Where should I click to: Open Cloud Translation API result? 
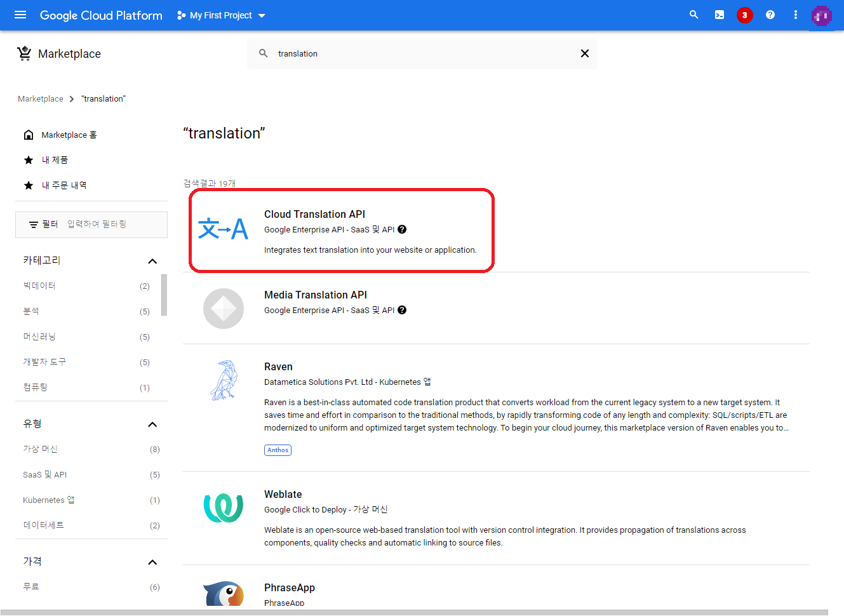[314, 215]
